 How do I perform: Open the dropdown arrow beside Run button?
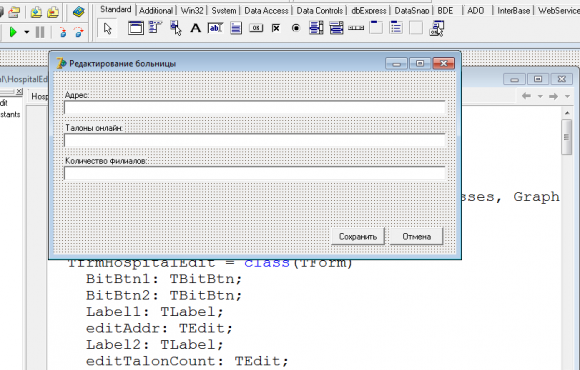[27, 33]
